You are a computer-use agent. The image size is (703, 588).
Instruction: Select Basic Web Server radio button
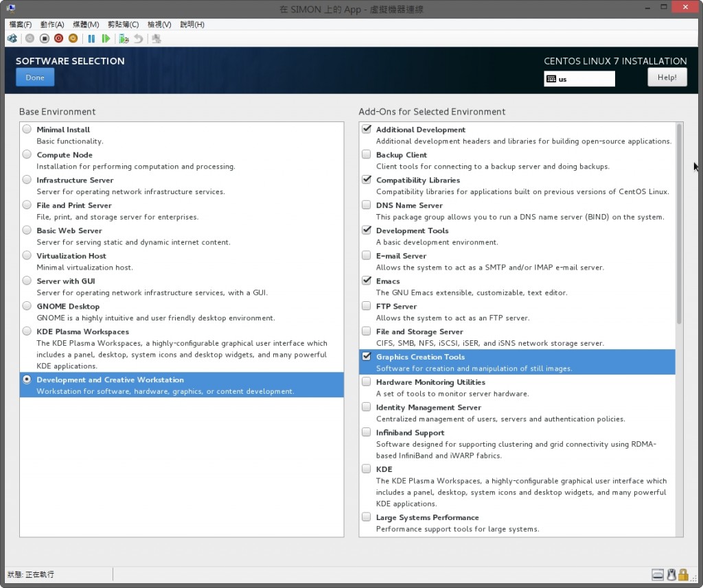tap(27, 230)
